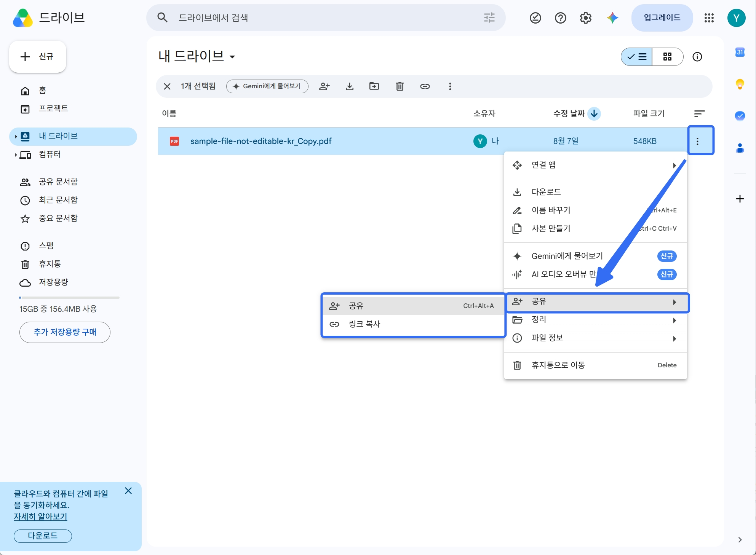Image resolution: width=756 pixels, height=555 pixels.
Task: Expand the 정리 submenu
Action: tap(595, 320)
